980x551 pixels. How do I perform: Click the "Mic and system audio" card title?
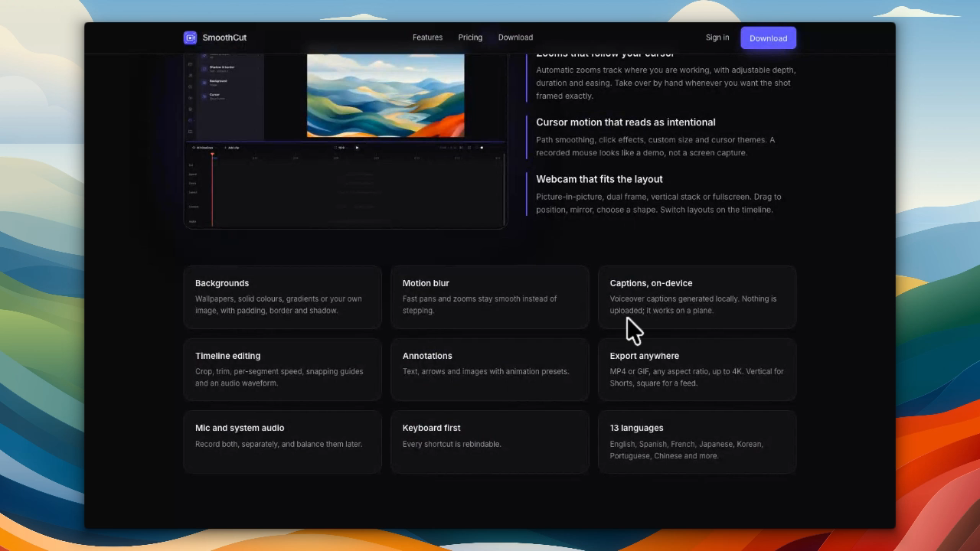point(240,428)
